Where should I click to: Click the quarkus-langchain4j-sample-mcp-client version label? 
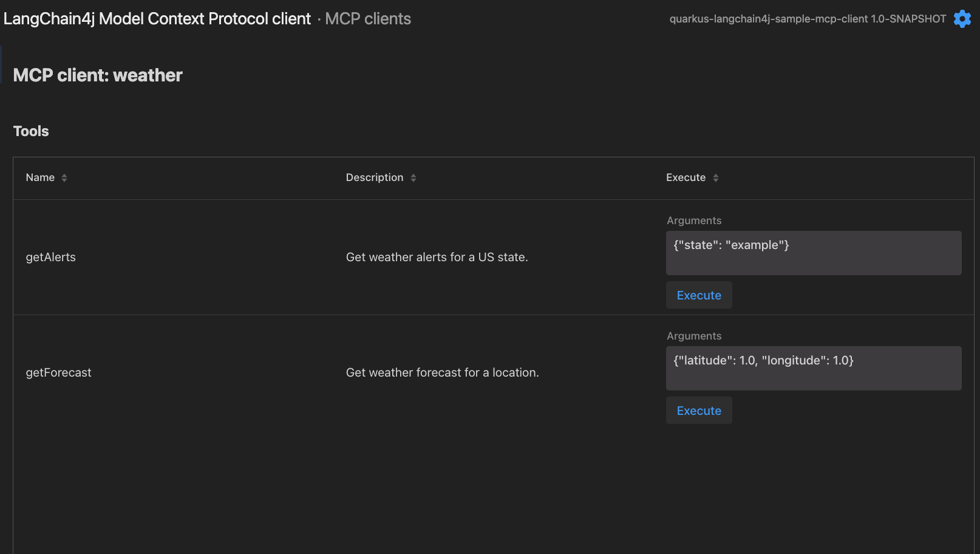[808, 18]
